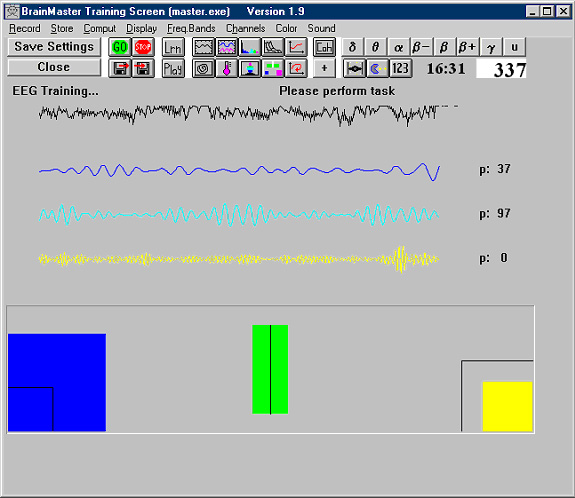Click the Lrn learn mode button

[x=173, y=47]
